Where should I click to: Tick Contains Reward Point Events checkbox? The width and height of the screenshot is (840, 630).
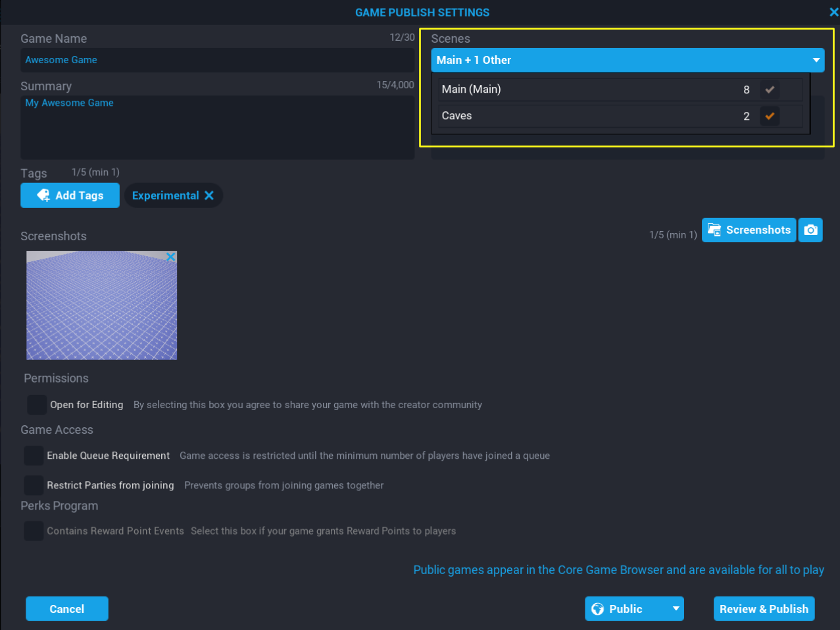click(x=34, y=531)
